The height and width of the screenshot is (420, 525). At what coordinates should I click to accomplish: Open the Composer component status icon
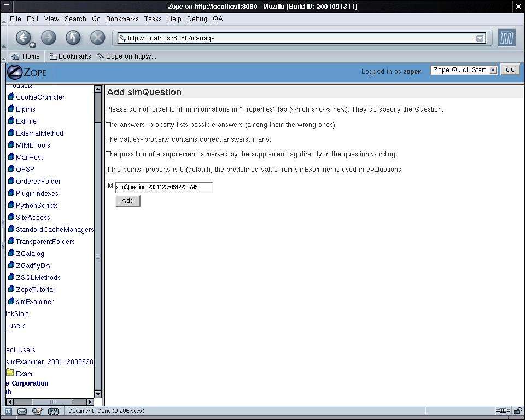37,411
